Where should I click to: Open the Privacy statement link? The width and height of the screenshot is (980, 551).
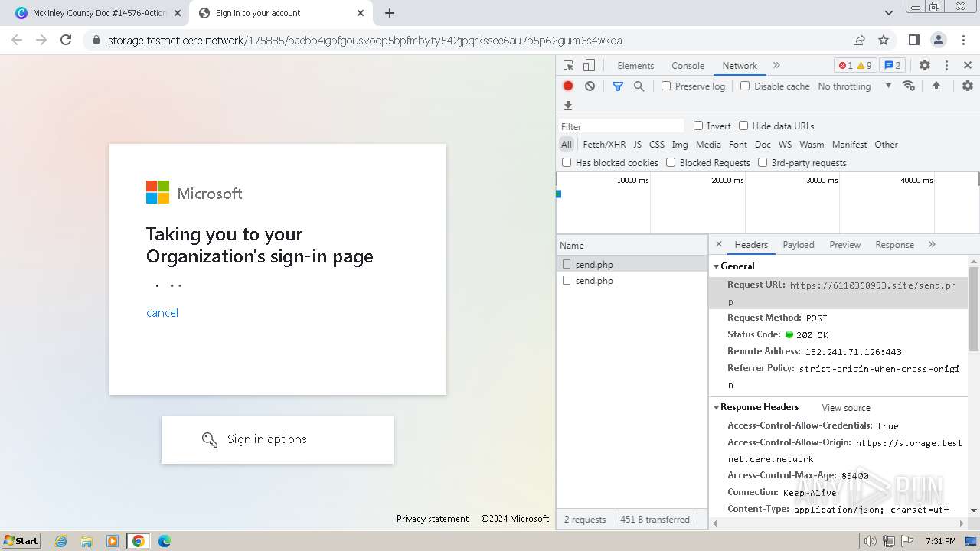click(433, 519)
